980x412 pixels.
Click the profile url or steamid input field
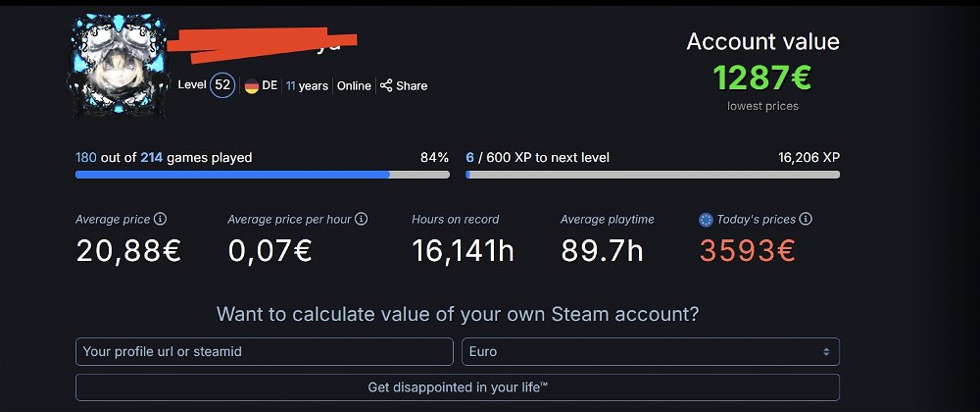pos(265,351)
